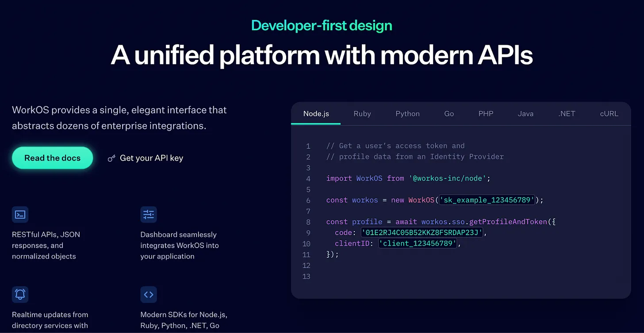Viewport: 644px width, 333px height.
Task: Select the .NET code tab
Action: point(567,114)
